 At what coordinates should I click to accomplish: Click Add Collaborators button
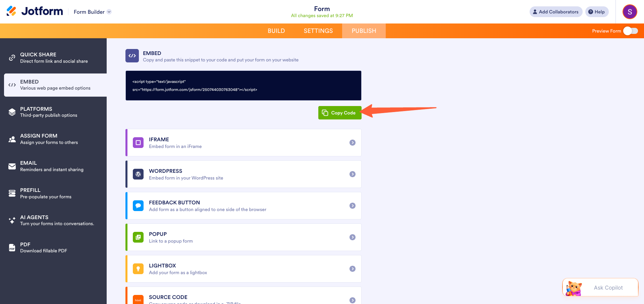pyautogui.click(x=556, y=12)
